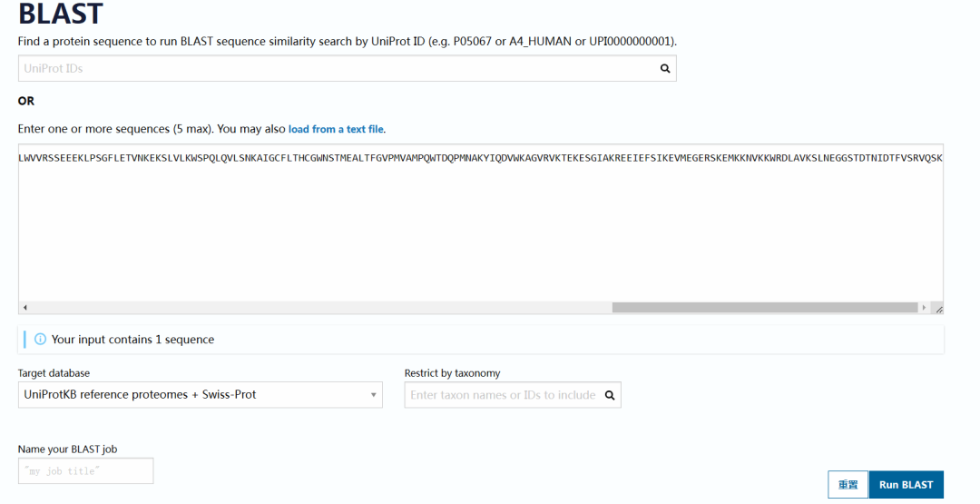Click the left arrow of sequence box scrollbar
The height and width of the screenshot is (504, 980).
pos(25,308)
